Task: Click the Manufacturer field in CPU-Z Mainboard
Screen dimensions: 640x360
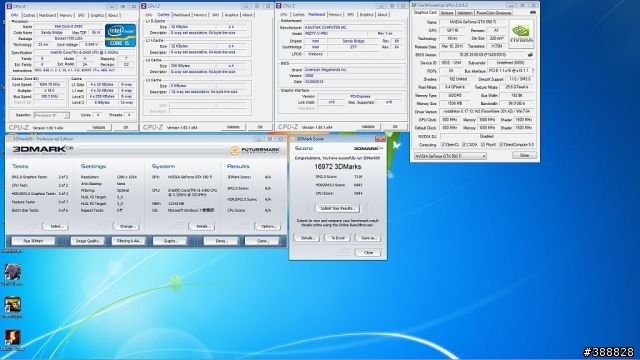Action: pos(353,28)
